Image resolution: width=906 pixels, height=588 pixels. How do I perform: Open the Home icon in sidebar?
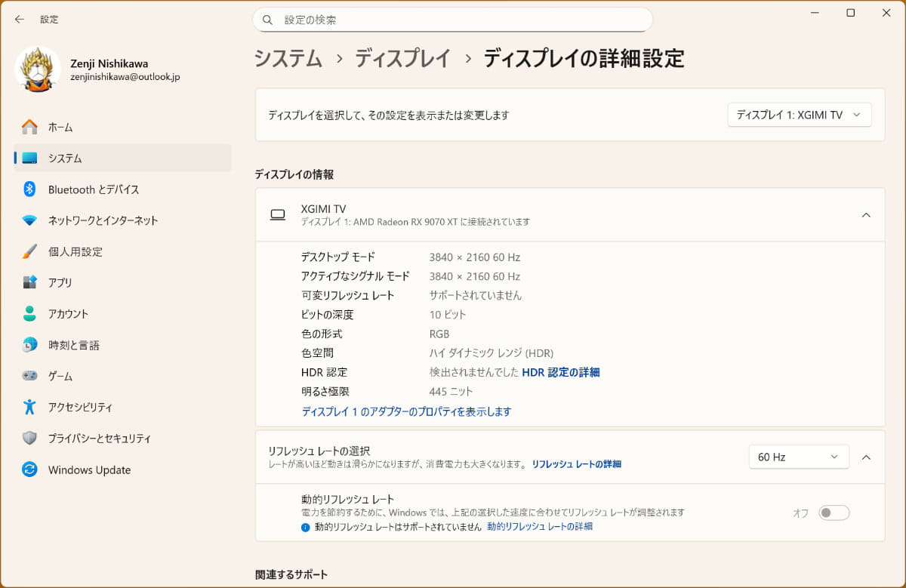(x=29, y=127)
